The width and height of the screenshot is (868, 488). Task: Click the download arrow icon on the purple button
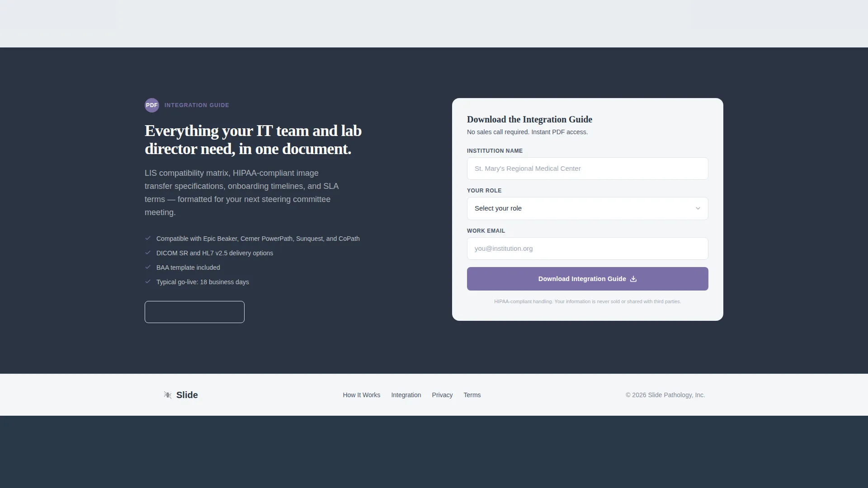[x=633, y=279]
